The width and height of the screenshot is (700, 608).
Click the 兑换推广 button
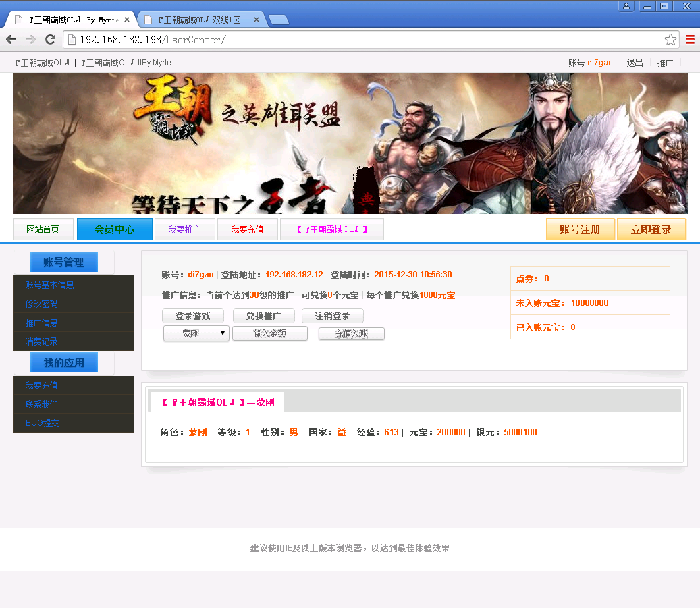point(264,316)
